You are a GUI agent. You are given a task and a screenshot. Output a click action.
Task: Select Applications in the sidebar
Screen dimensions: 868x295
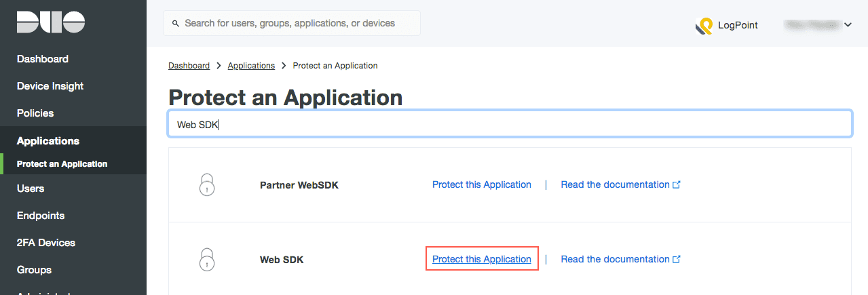(x=48, y=141)
